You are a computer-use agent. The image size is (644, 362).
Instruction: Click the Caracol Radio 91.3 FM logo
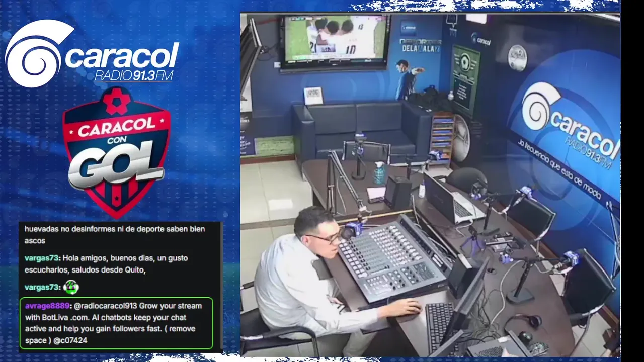pos(92,54)
